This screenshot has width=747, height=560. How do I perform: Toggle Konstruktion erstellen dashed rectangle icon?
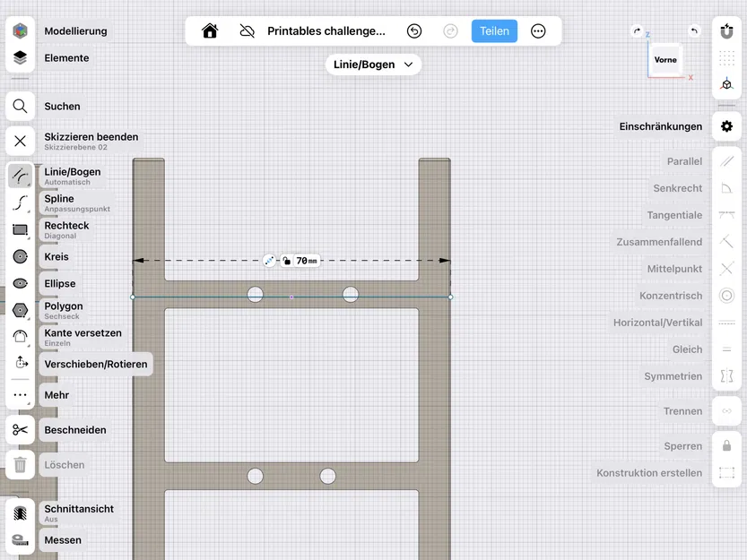point(726,473)
